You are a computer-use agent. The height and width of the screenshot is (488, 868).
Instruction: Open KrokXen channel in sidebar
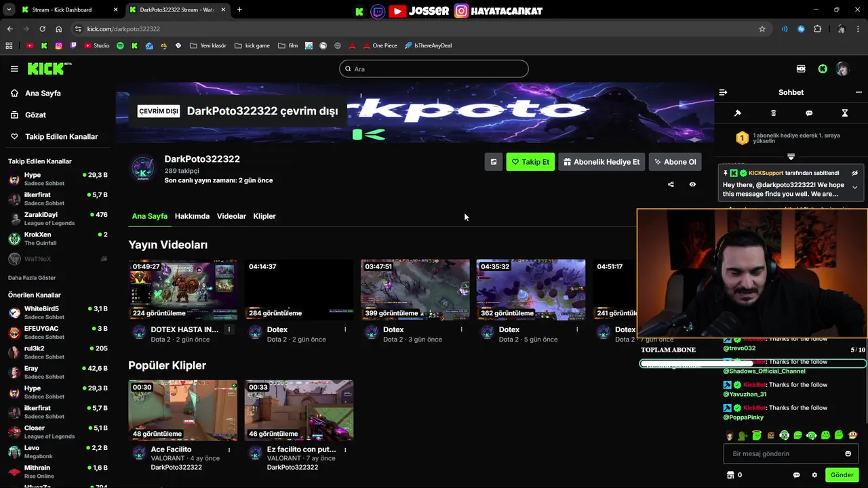pos(57,239)
